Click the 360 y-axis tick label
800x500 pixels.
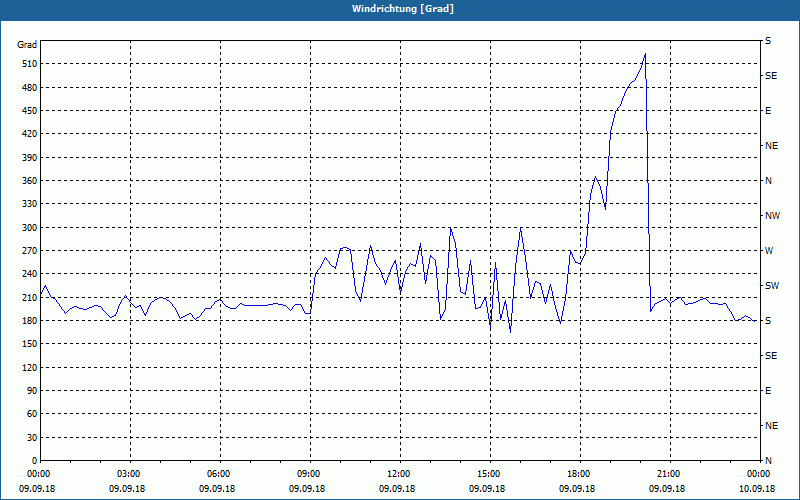(29, 181)
